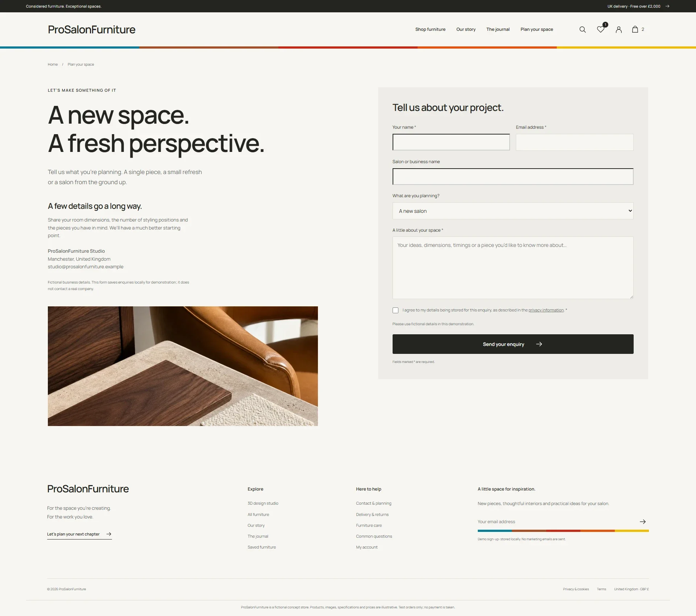Viewport: 696px width, 616px height.
Task: Open Furniture care footer link
Action: pyautogui.click(x=369, y=525)
